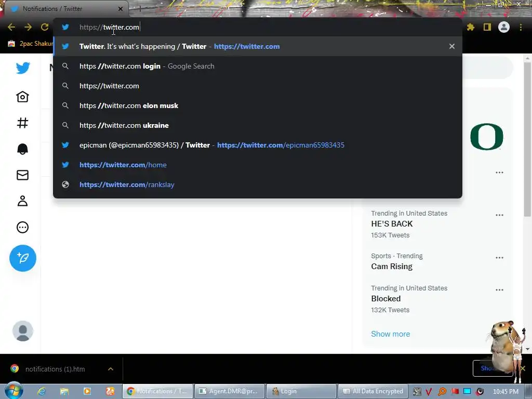Close the Notifications / Twitter tab
This screenshot has height=399, width=532.
(121, 9)
